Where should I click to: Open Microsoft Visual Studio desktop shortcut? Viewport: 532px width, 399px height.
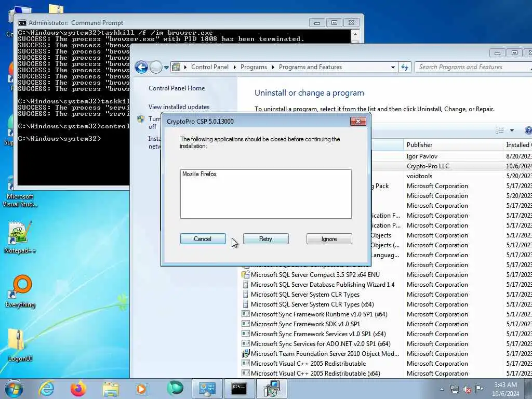pos(20,192)
